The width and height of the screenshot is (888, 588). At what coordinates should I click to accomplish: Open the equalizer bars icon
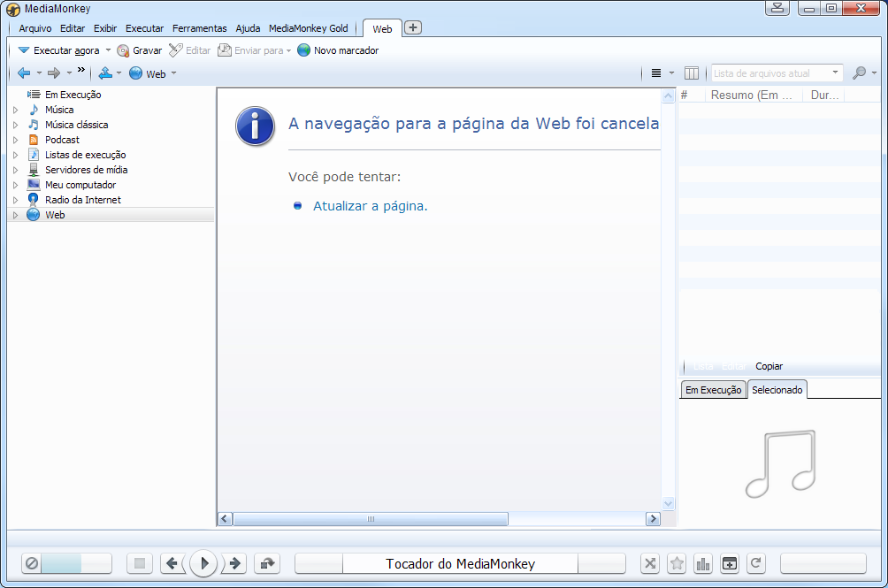tap(703, 563)
